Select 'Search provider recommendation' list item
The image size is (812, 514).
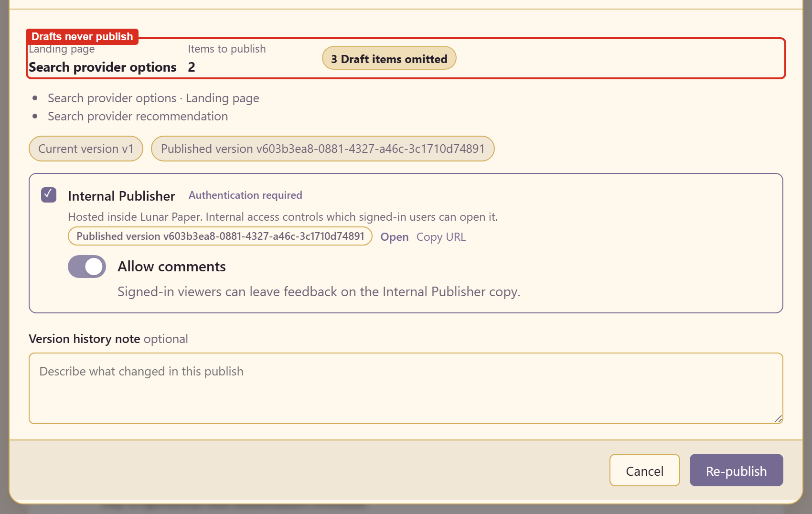pyautogui.click(x=138, y=116)
